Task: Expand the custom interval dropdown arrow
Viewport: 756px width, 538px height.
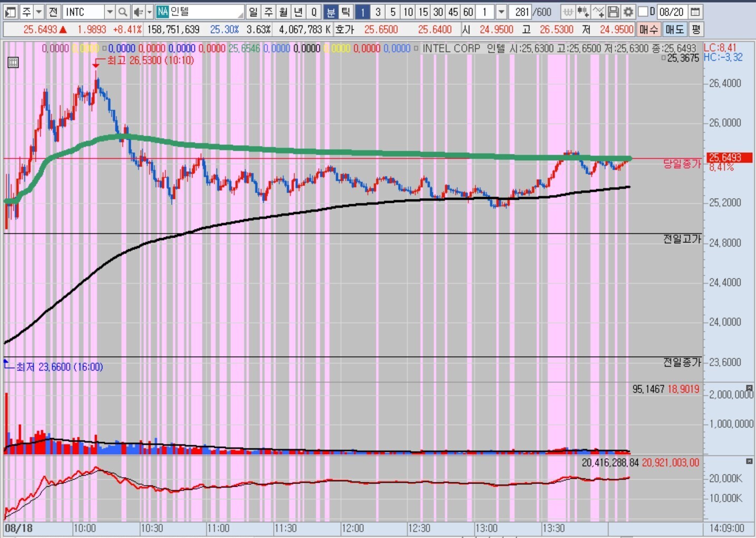Action: coord(501,12)
